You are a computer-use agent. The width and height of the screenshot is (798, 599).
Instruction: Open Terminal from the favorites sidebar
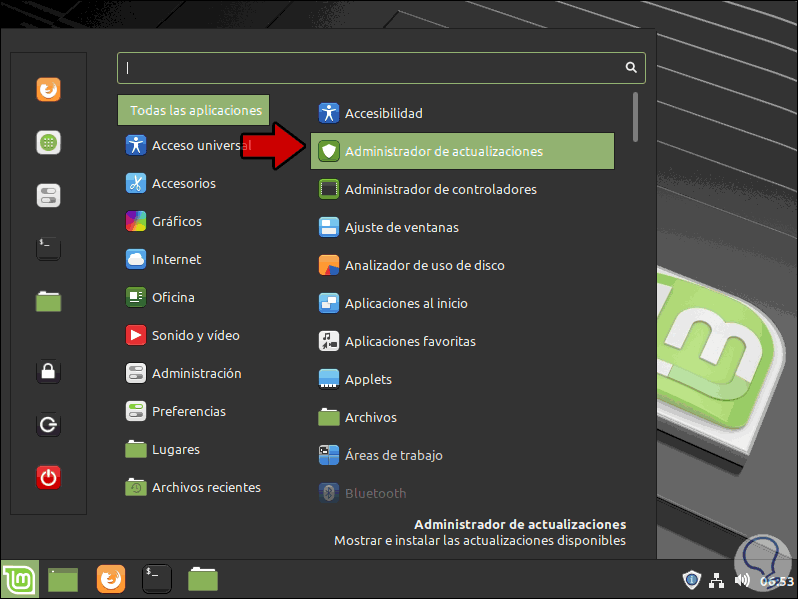pos(48,249)
